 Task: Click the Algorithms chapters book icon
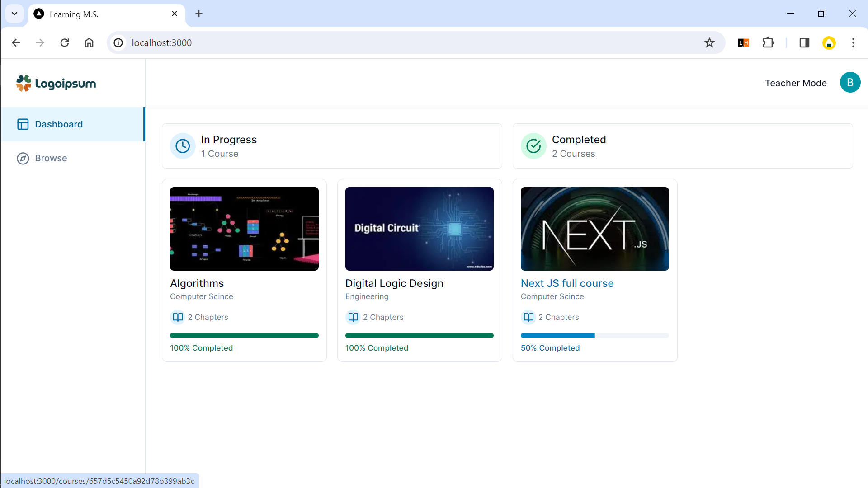click(178, 317)
